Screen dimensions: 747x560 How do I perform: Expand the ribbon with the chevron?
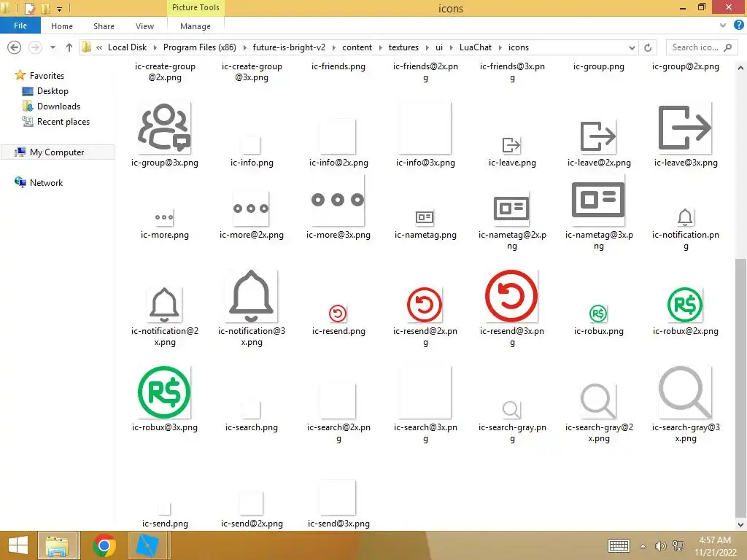point(723,26)
